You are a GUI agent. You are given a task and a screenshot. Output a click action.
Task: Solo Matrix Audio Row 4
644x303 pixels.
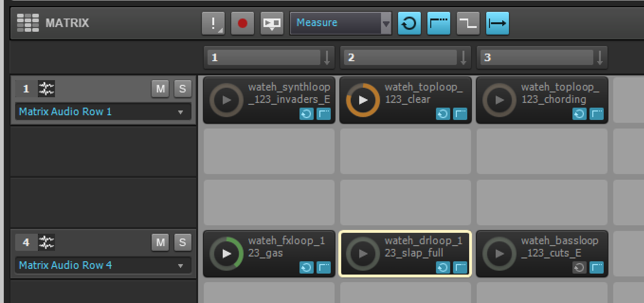pos(182,242)
